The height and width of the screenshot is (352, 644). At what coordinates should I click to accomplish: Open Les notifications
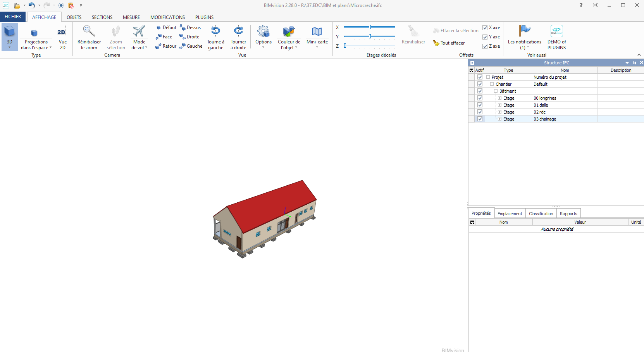pyautogui.click(x=524, y=37)
